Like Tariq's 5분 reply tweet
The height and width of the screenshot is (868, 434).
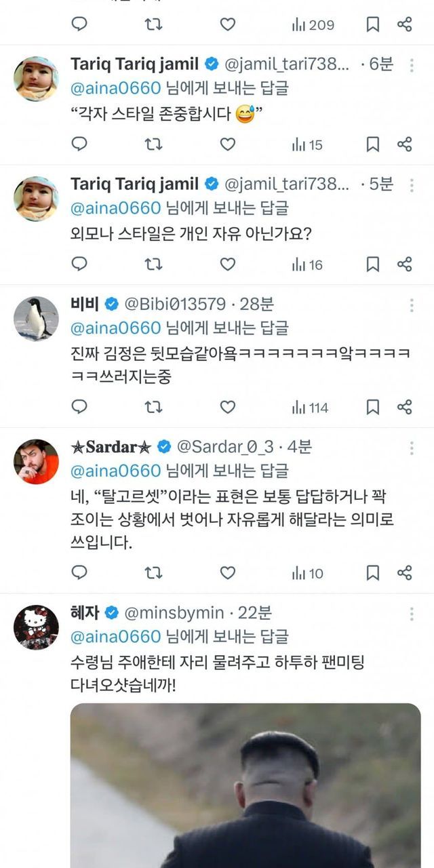pos(228,264)
